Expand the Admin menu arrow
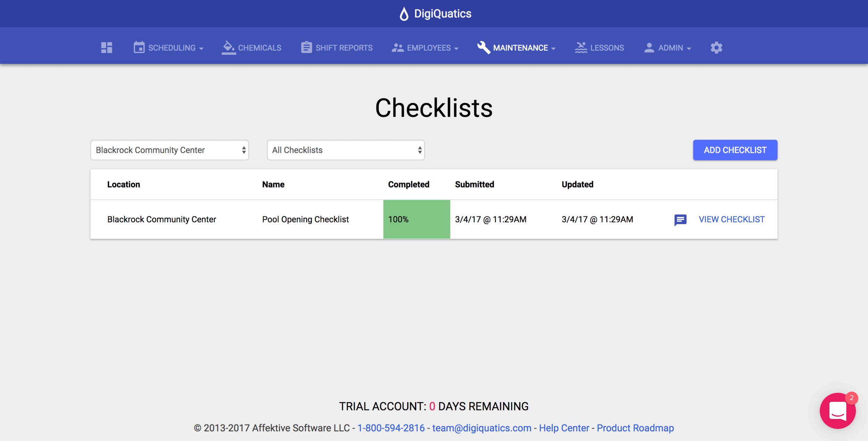 pos(689,49)
